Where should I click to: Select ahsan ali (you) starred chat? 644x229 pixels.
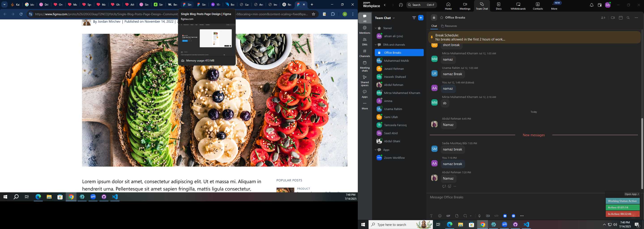pyautogui.click(x=399, y=36)
